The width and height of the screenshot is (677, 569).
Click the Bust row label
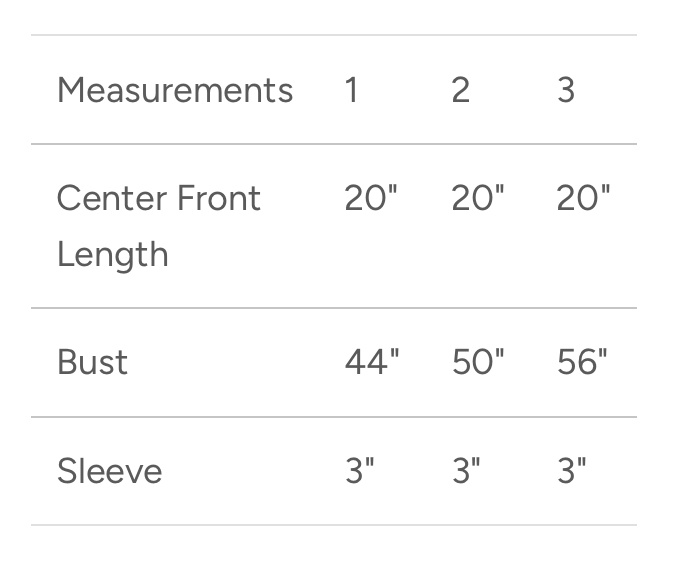[x=92, y=362]
